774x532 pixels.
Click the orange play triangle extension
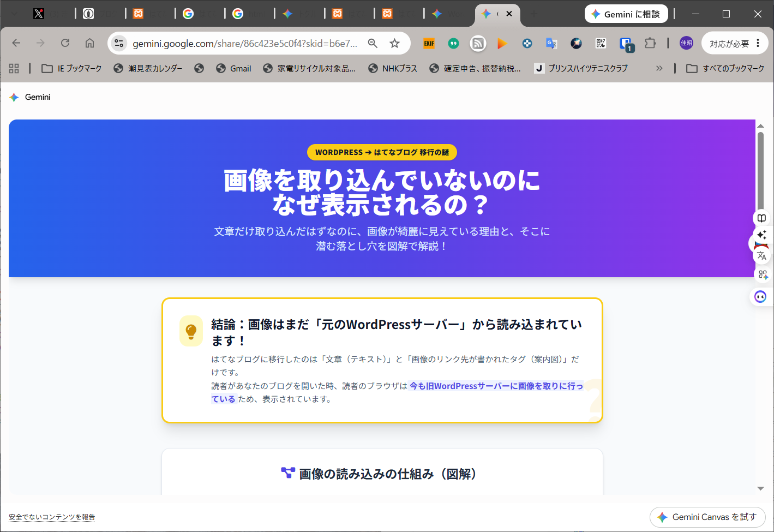(x=502, y=43)
